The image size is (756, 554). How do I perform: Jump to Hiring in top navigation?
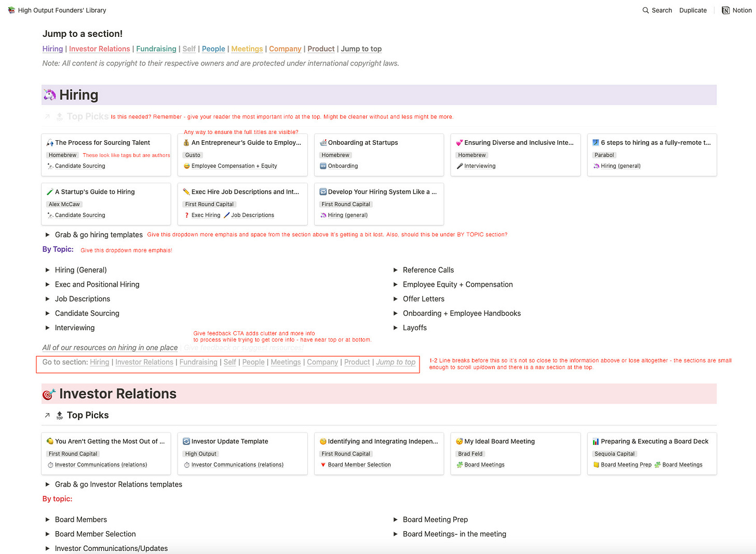(x=52, y=49)
